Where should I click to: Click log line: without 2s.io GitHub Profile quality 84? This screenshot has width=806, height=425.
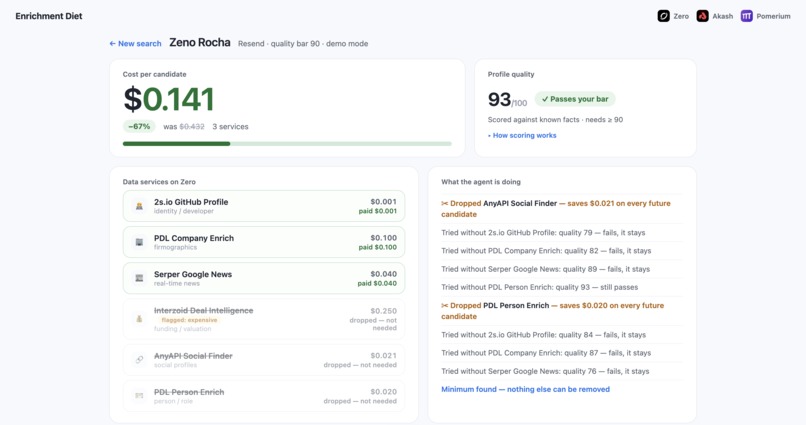coord(543,335)
